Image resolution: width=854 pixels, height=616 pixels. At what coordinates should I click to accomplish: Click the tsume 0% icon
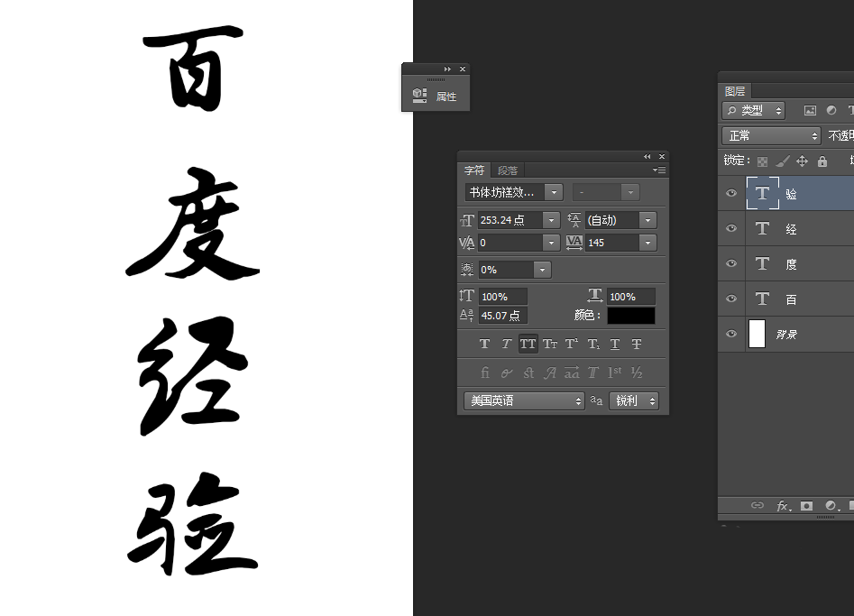[x=467, y=270]
